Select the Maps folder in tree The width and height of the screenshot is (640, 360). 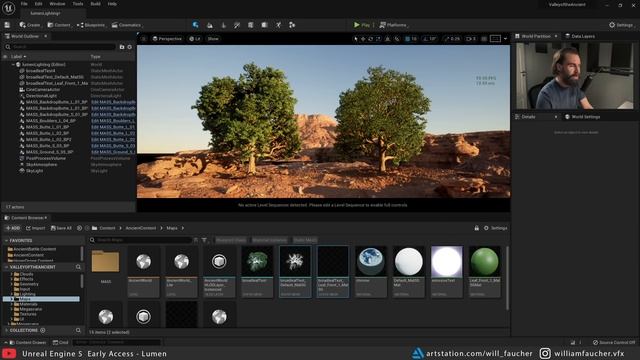click(41, 299)
